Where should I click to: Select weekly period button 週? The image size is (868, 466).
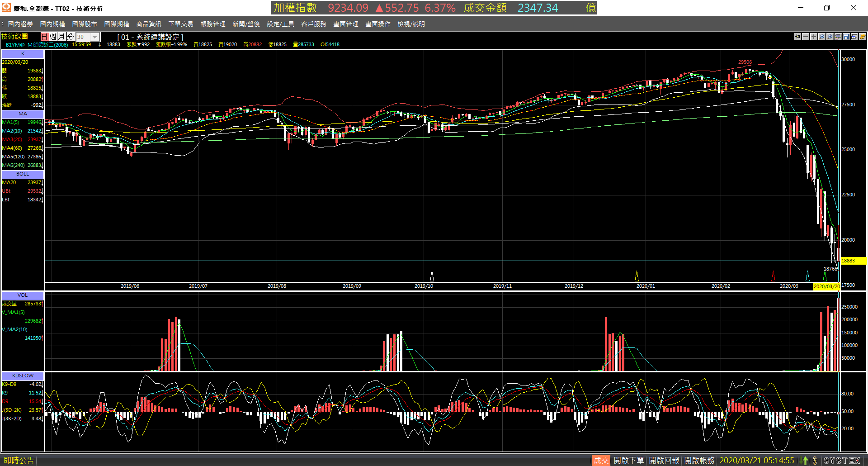pyautogui.click(x=53, y=37)
